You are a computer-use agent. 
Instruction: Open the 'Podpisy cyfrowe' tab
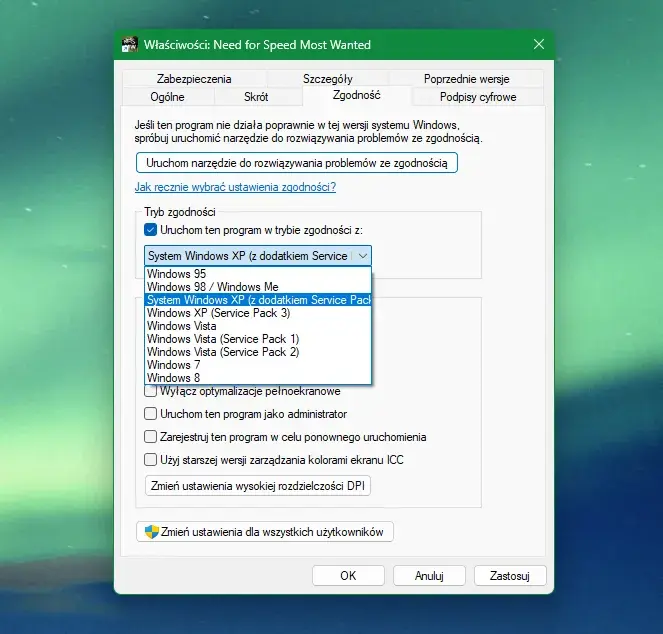478,97
